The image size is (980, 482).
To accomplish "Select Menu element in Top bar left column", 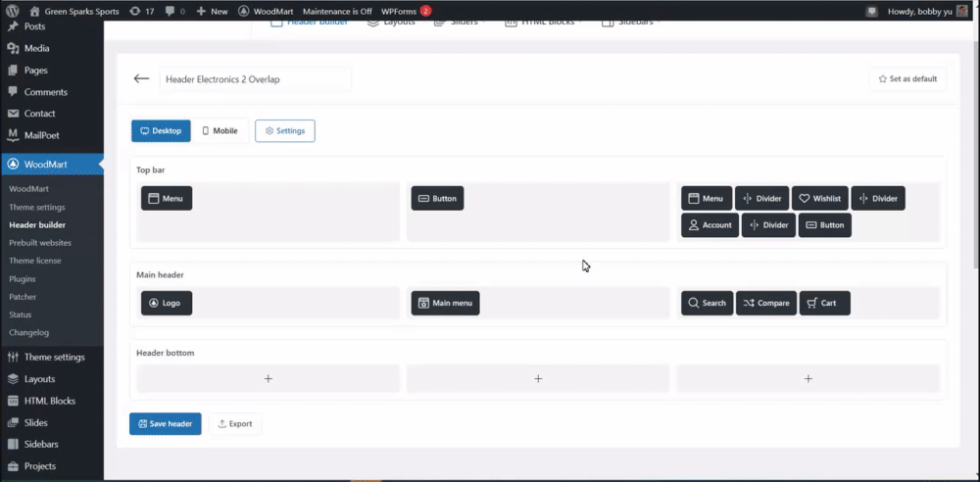I will click(x=167, y=198).
